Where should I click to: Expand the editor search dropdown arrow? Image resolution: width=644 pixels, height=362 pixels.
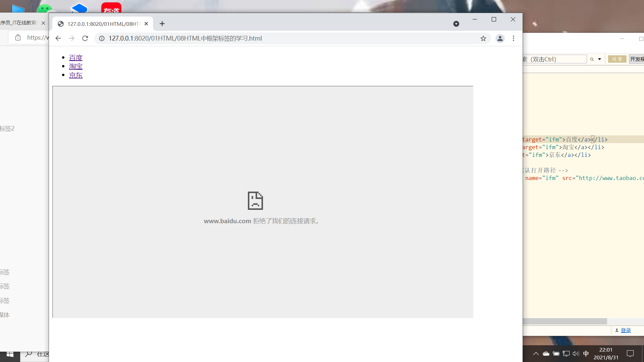pos(599,59)
